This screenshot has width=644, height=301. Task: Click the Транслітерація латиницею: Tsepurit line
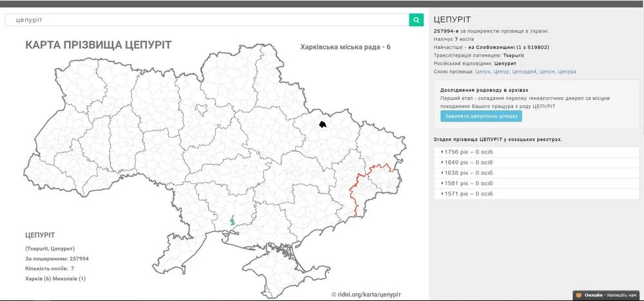click(479, 55)
